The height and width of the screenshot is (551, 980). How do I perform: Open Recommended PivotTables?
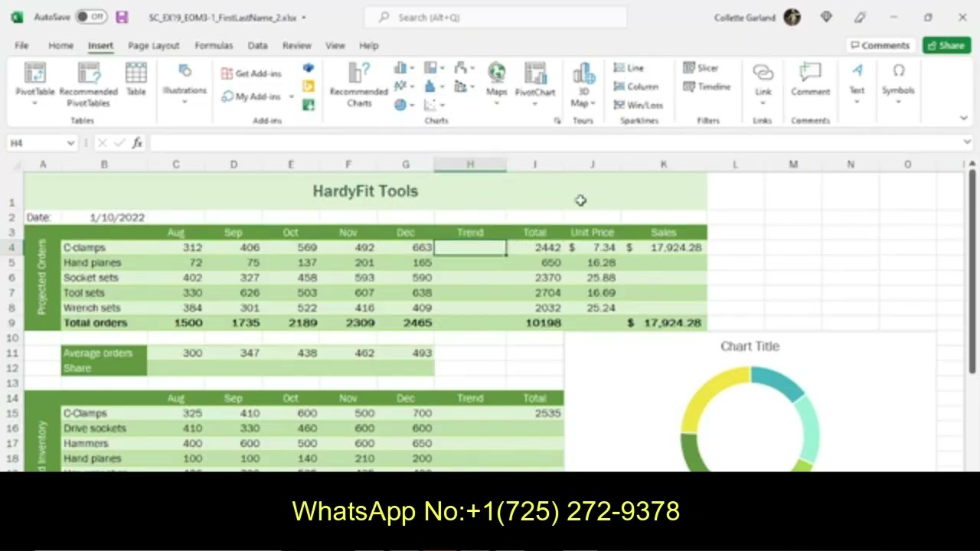click(89, 83)
